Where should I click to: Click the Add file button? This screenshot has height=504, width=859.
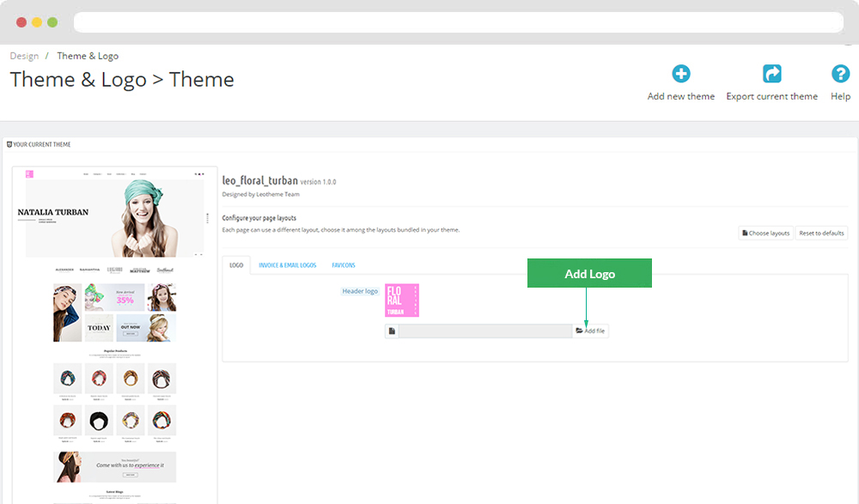(x=590, y=331)
